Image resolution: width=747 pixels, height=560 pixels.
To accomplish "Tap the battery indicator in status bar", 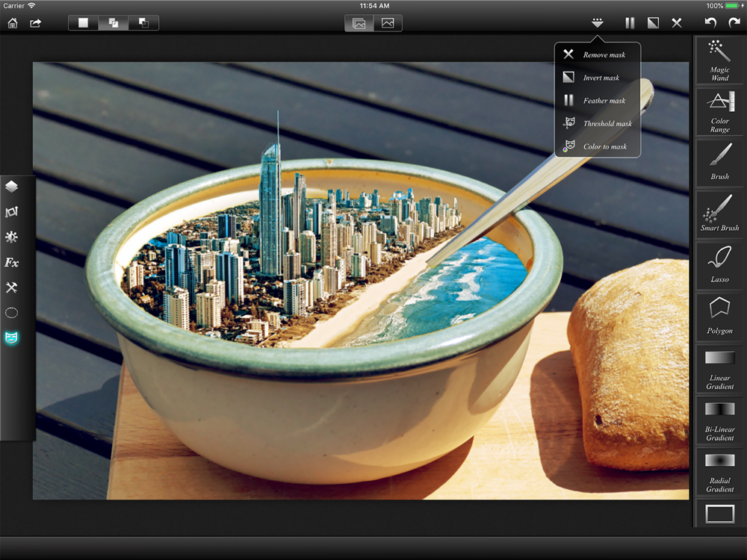I will tap(732, 6).
